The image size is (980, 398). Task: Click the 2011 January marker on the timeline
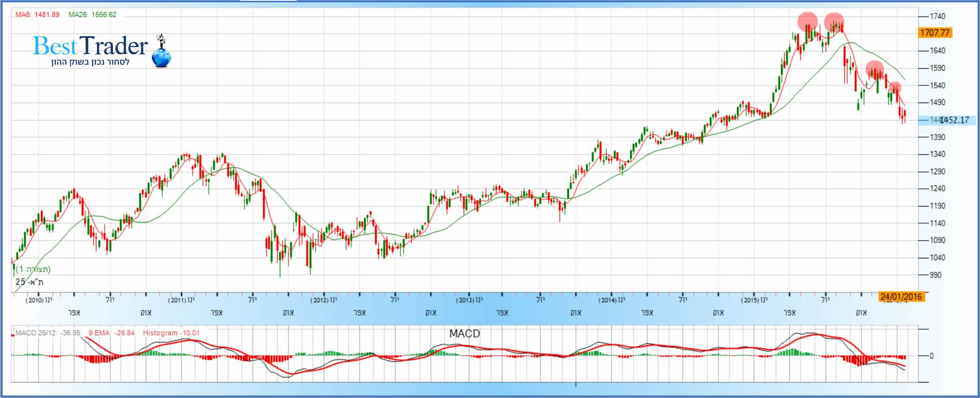click(x=181, y=300)
